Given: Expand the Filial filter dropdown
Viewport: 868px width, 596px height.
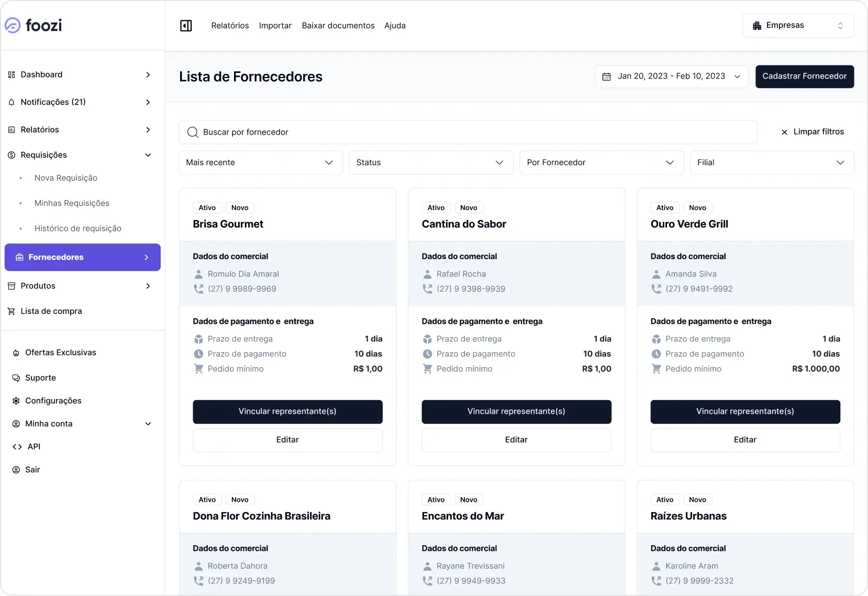Looking at the screenshot, I should coord(772,162).
